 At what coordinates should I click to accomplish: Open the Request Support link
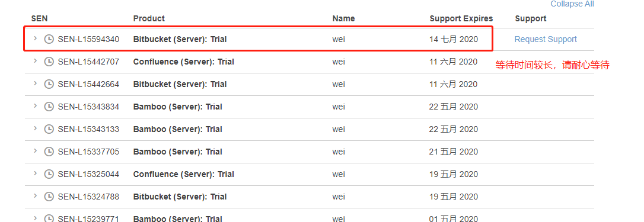click(546, 40)
